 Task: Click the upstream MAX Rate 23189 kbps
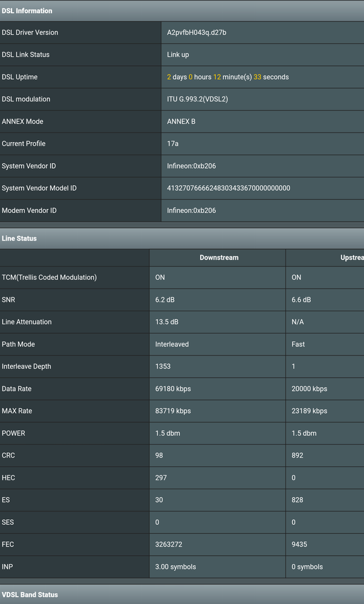click(x=309, y=411)
